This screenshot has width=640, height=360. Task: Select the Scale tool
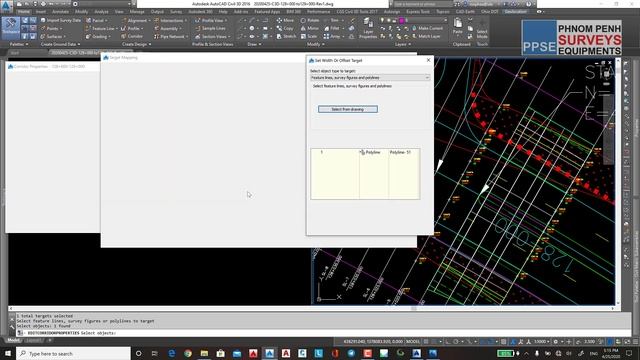pos(309,36)
